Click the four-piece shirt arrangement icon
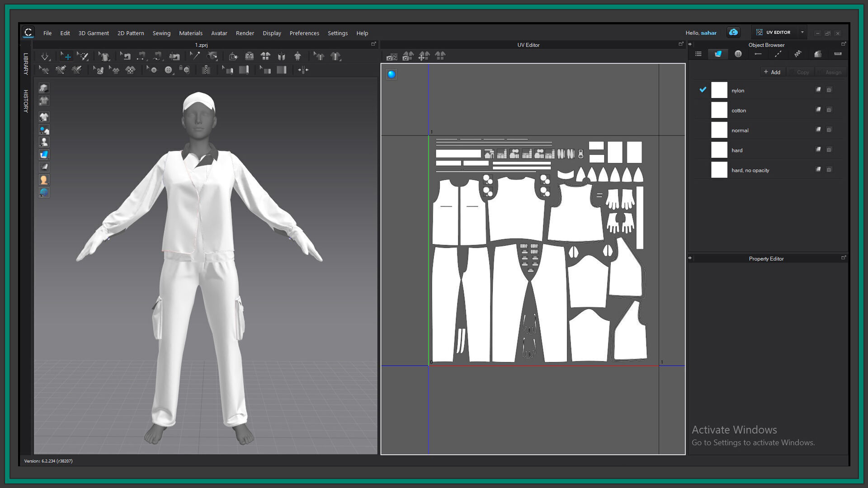 pyautogui.click(x=265, y=56)
